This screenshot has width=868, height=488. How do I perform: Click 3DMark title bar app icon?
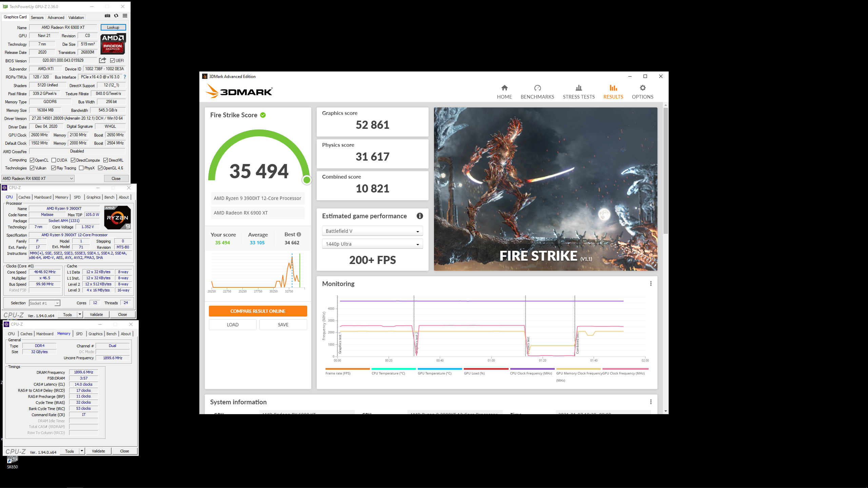coord(205,77)
